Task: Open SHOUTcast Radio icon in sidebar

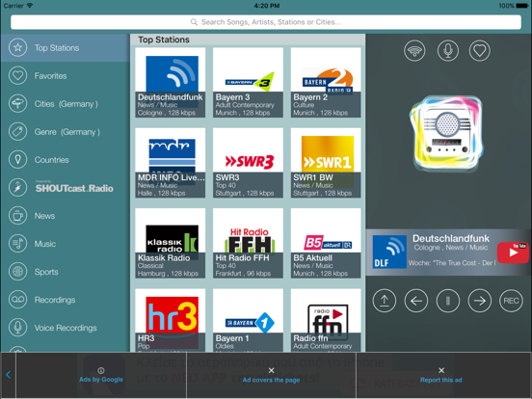Action: click(17, 188)
